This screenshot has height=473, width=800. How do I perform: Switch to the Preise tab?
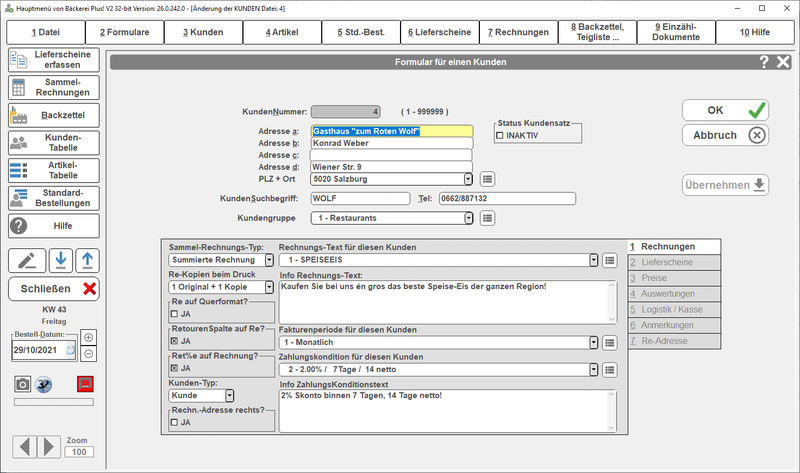(x=674, y=278)
